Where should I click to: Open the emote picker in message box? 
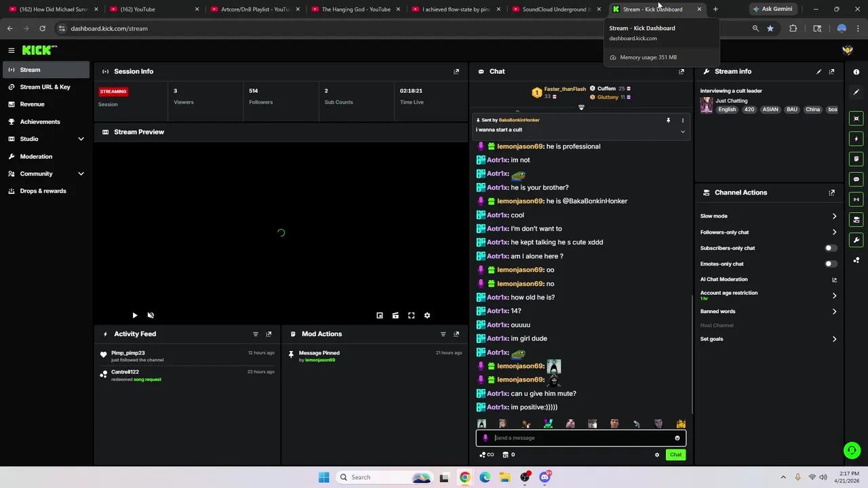tap(677, 438)
